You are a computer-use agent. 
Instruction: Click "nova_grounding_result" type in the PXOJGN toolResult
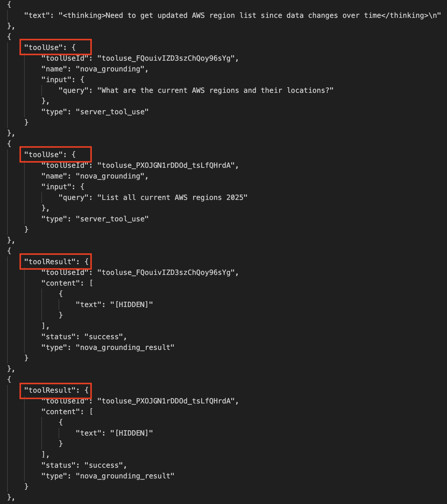click(125, 476)
